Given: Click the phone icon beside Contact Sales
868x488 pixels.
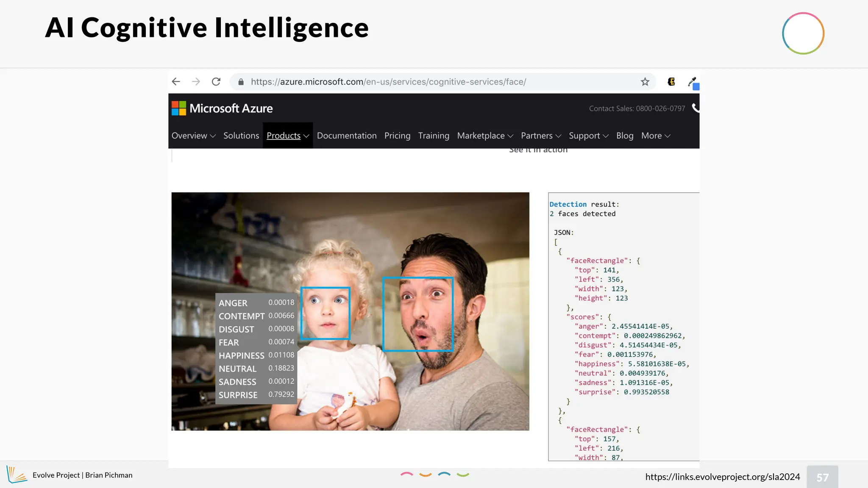Looking at the screenshot, I should 695,108.
